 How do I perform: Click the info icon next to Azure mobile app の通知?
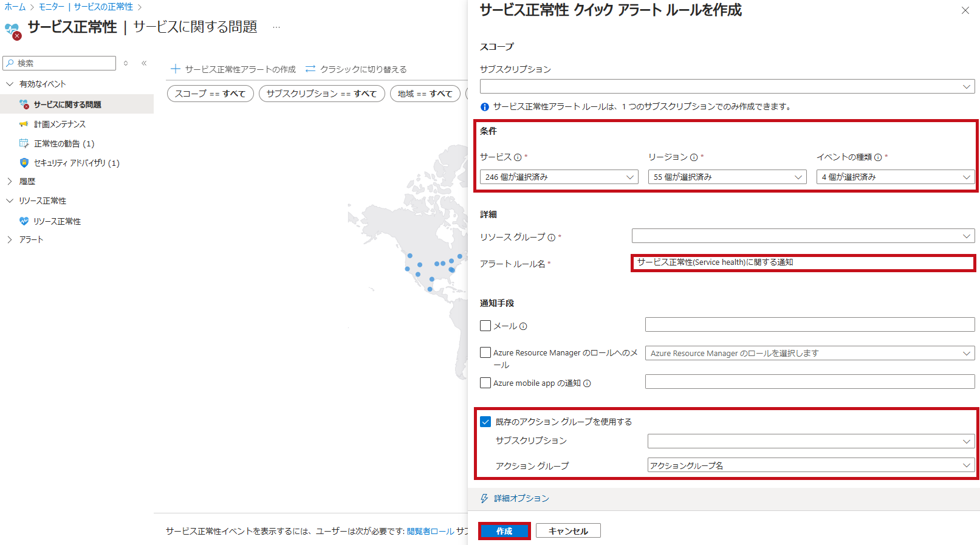(x=587, y=383)
